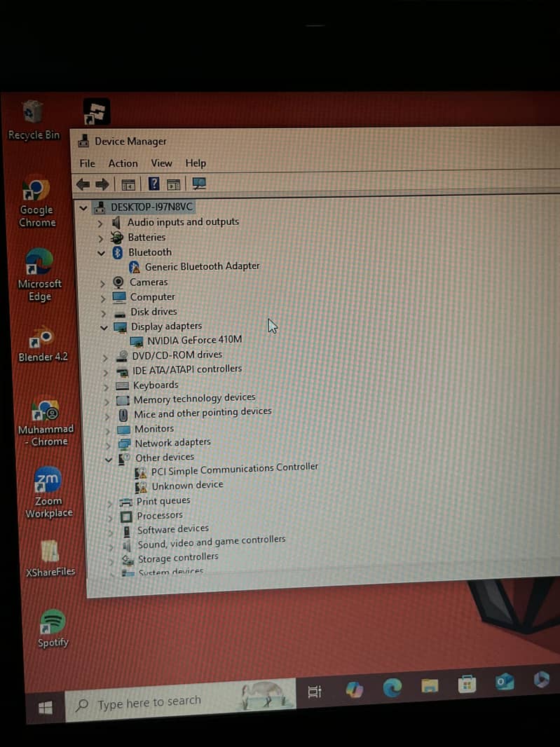Click the Forward arrow toolbar icon
The height and width of the screenshot is (747, 560).
(102, 184)
